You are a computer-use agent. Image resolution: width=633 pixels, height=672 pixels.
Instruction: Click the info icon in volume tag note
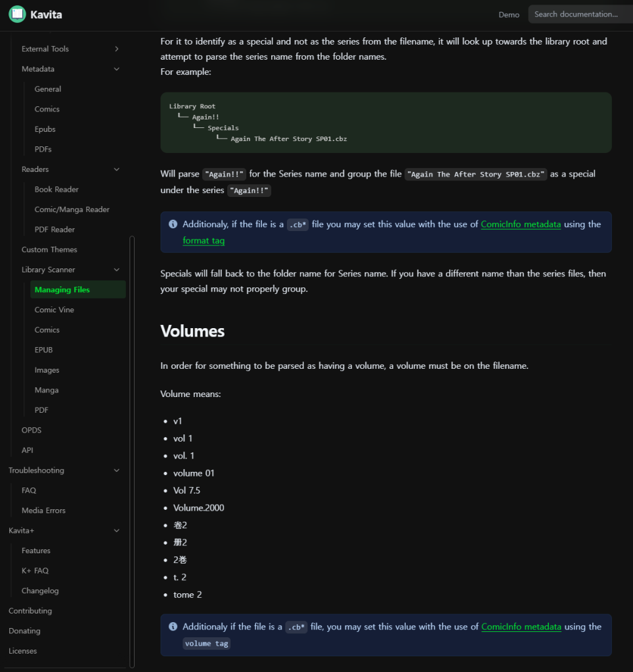pos(173,627)
